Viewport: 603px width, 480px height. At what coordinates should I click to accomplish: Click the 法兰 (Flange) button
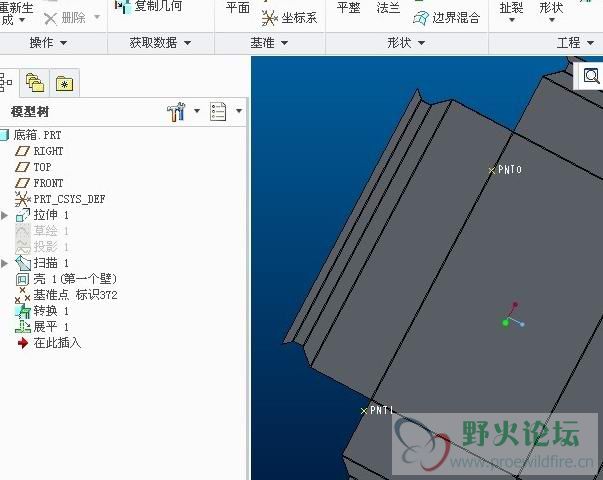388,7
